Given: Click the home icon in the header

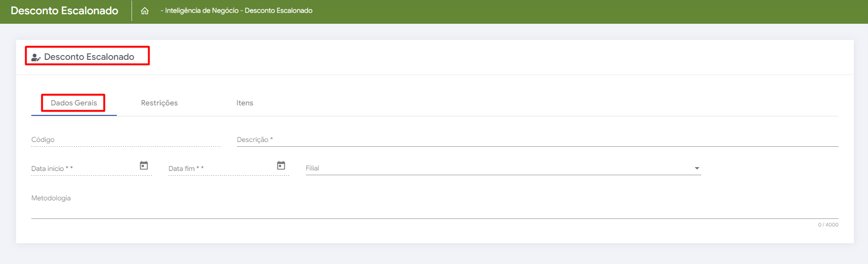Looking at the screenshot, I should tap(145, 11).
